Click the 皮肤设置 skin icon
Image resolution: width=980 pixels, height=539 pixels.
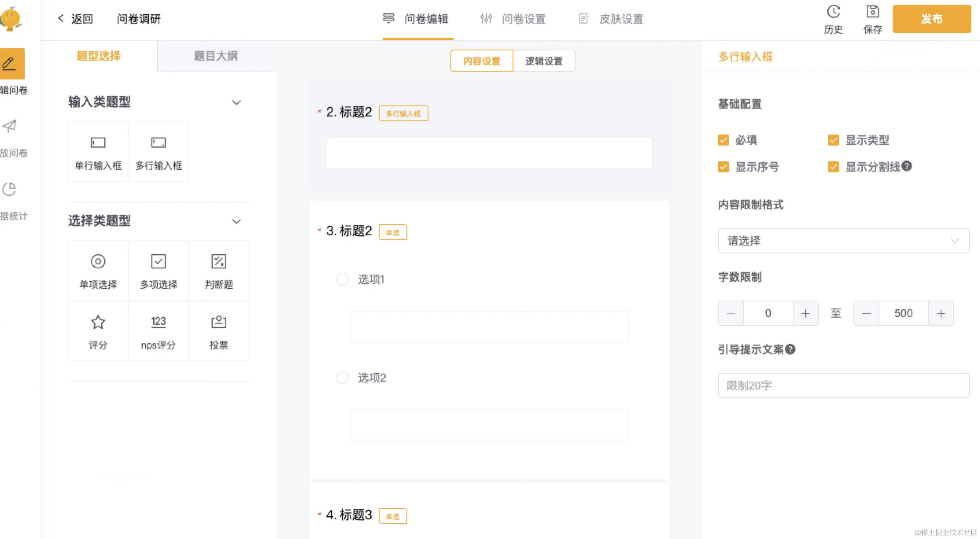[x=583, y=18]
